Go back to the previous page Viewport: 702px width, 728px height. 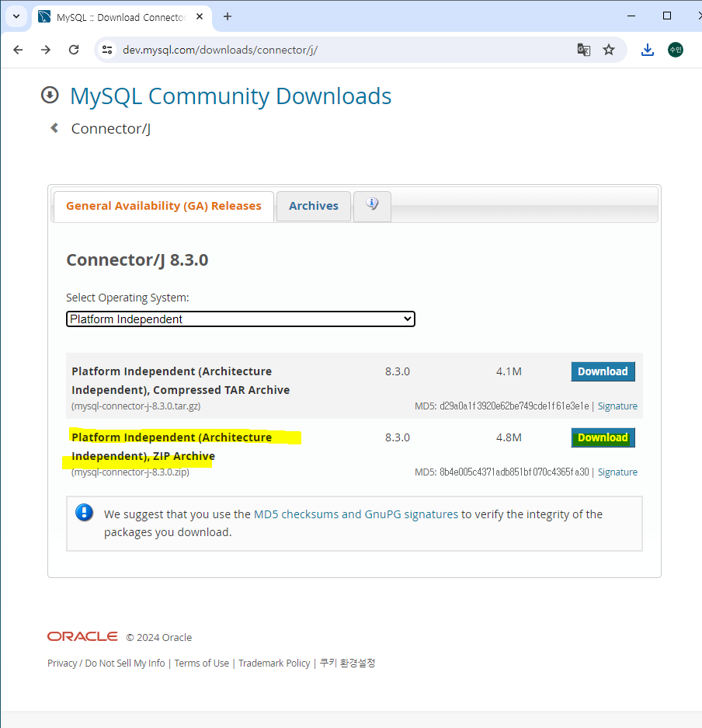coord(18,50)
